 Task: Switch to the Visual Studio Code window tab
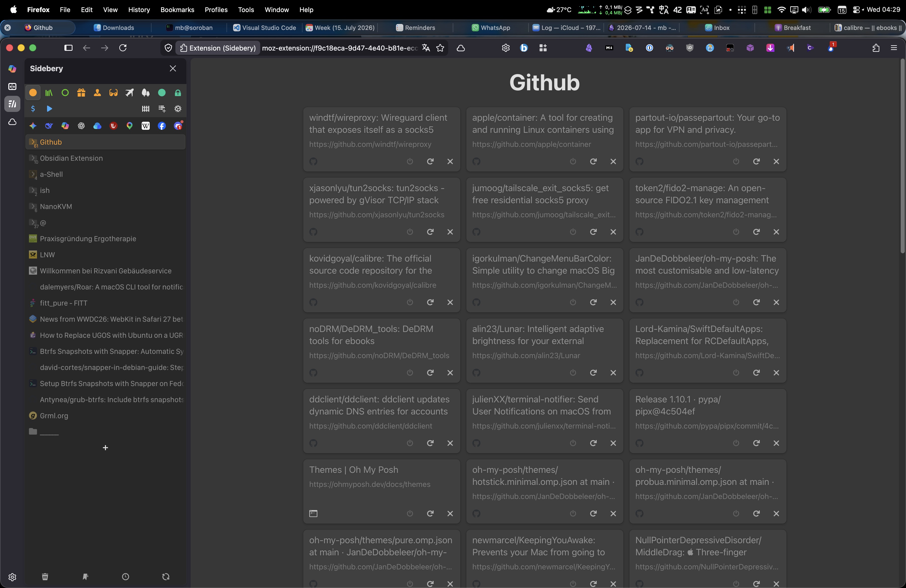tap(265, 27)
